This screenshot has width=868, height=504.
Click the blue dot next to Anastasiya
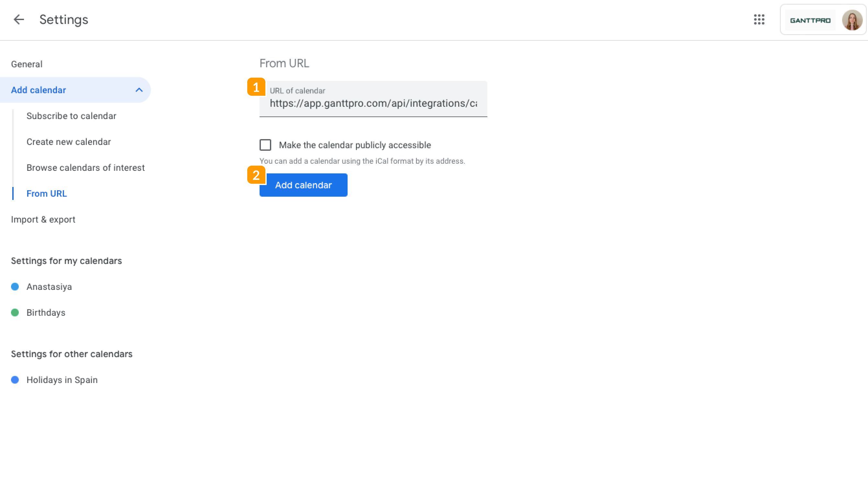tap(15, 286)
